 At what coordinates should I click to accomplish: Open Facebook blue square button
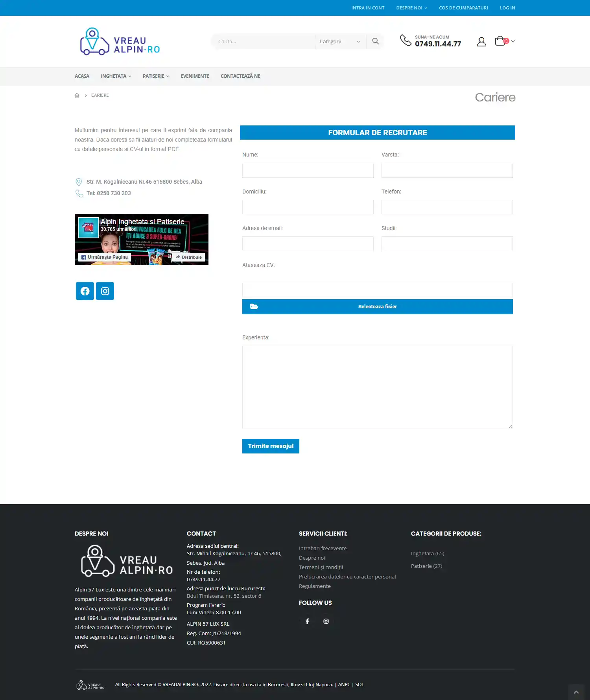coord(85,291)
